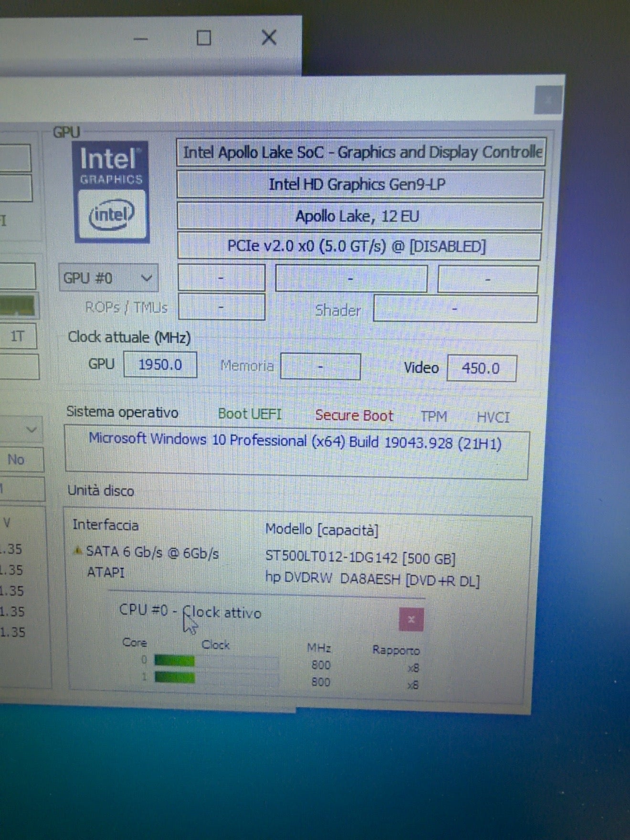
Task: Open the GPU #0 selector dropdown
Action: tap(108, 278)
